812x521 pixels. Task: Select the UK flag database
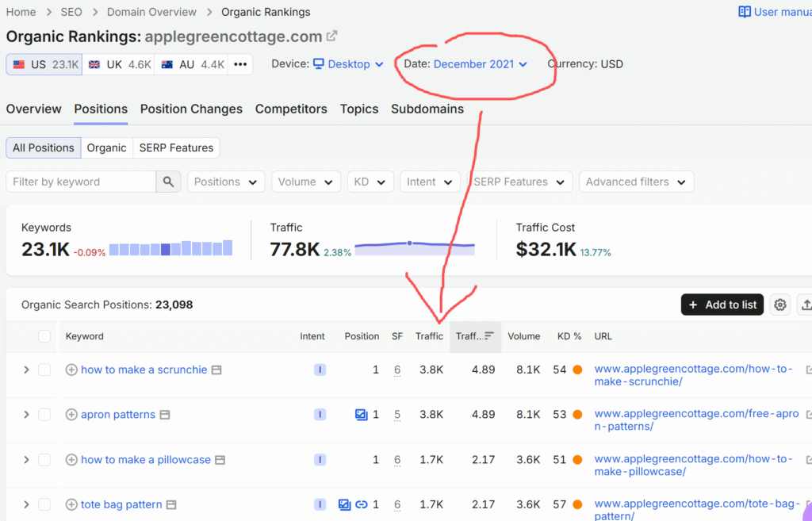119,65
